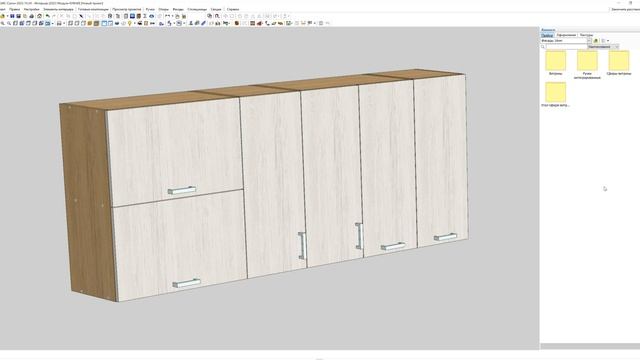Click the brown door icon in top toolbar
This screenshot has width=640, height=360.
[x=139, y=16]
